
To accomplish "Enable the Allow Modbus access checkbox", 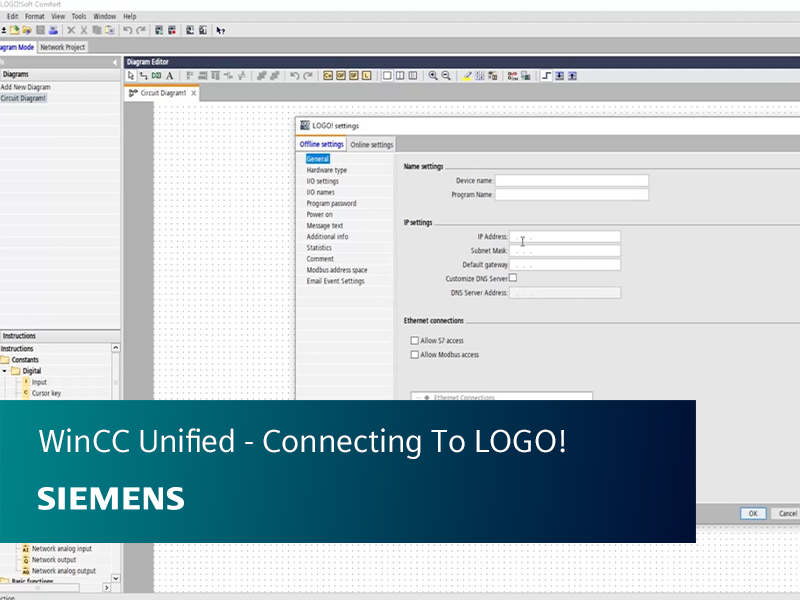I will click(414, 354).
